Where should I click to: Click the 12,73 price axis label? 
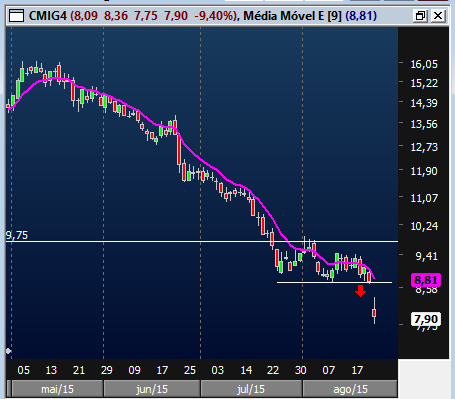click(x=424, y=147)
